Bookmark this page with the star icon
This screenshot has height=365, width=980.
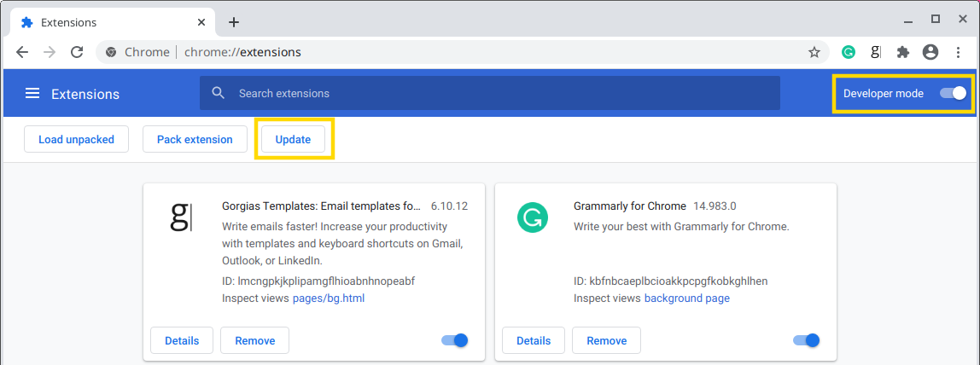tap(814, 52)
